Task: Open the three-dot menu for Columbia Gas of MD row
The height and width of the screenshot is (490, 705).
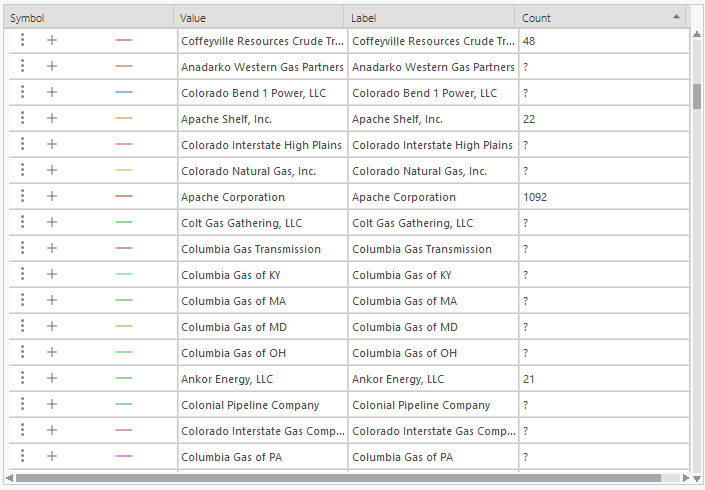Action: pyautogui.click(x=22, y=326)
